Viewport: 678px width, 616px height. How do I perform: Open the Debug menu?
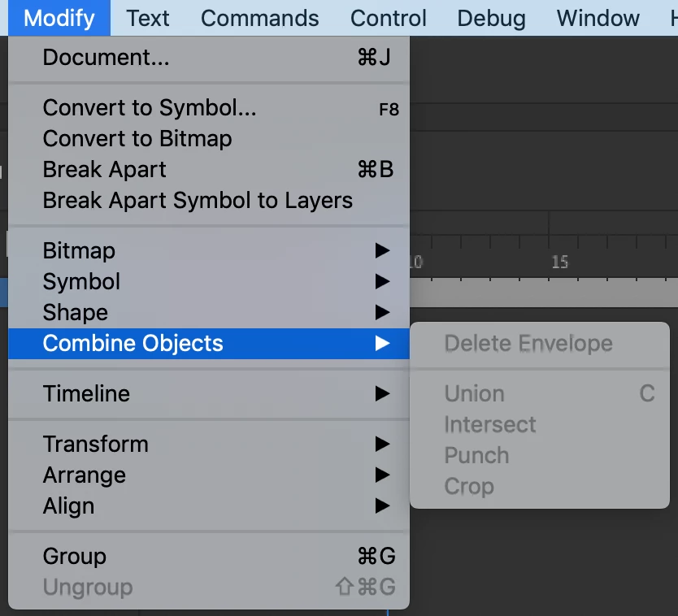pos(491,18)
